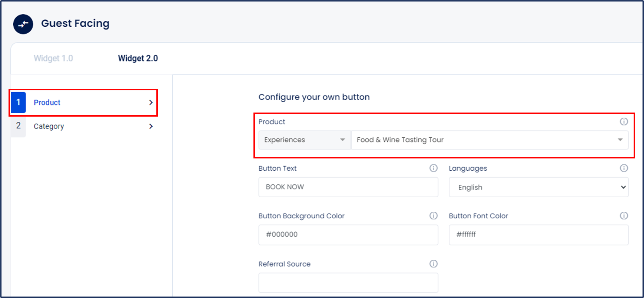Screen dimensions: 644x298
Task: Click the empty Referral Source field
Action: click(x=348, y=283)
